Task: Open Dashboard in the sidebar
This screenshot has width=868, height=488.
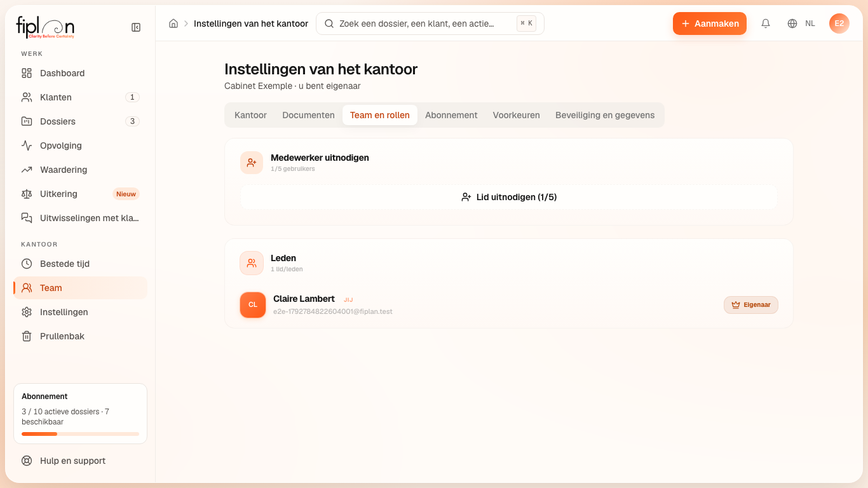Action: tap(80, 73)
